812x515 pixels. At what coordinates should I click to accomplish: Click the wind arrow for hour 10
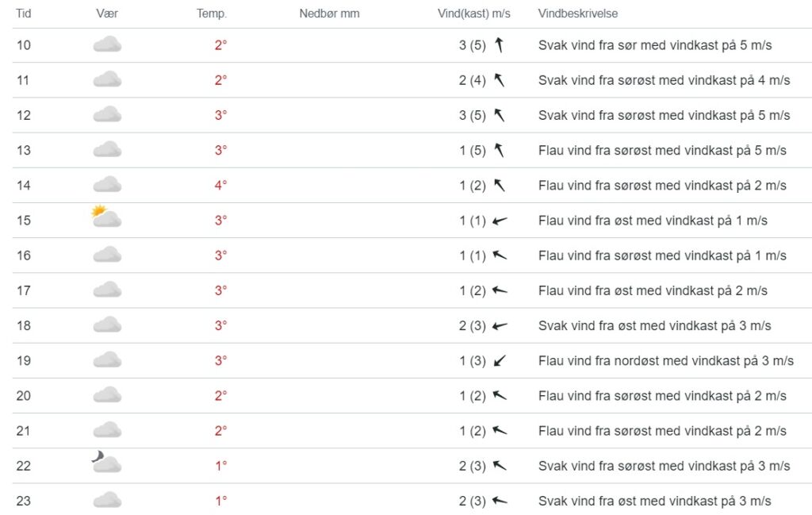500,45
